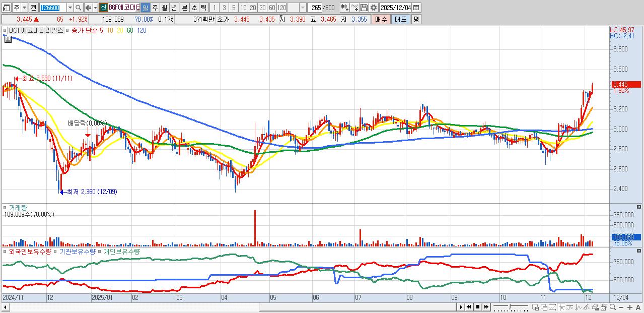Open the custom interval dropdown arrow
The height and width of the screenshot is (313, 644).
pos(303,8)
